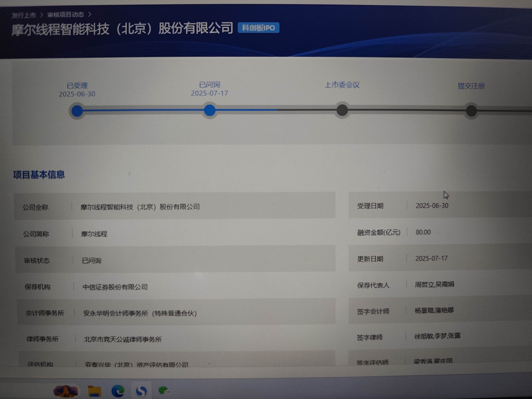Click the 受理日期 label

[x=370, y=206]
